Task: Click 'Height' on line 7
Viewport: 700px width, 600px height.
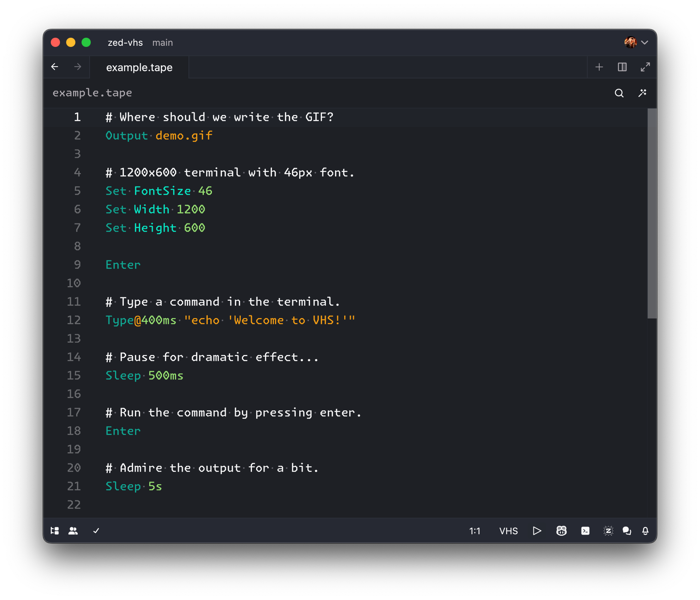Action: click(155, 228)
